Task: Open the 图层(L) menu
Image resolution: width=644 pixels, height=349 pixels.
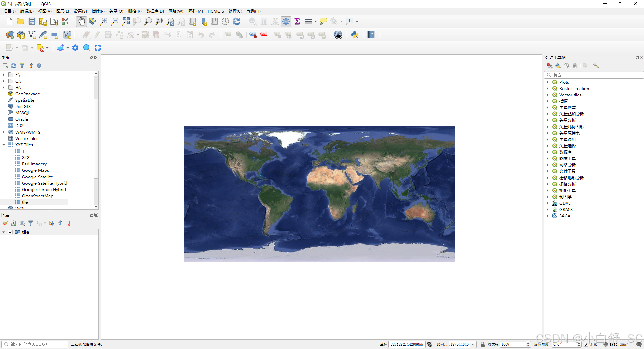Action: (62, 11)
